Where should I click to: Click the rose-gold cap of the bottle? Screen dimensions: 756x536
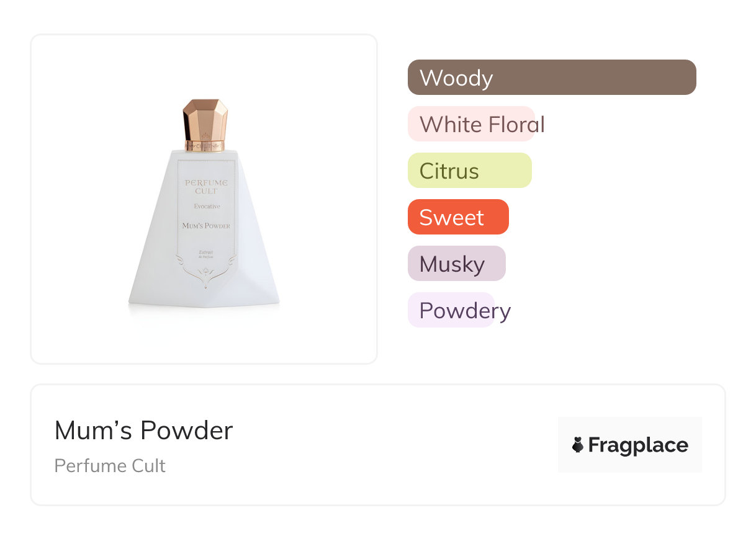pyautogui.click(x=205, y=120)
